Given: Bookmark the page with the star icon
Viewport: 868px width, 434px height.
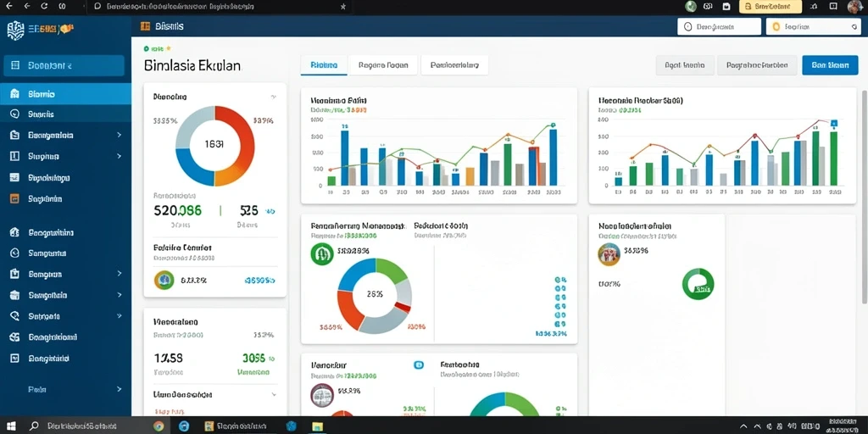Looking at the screenshot, I should click(x=343, y=6).
